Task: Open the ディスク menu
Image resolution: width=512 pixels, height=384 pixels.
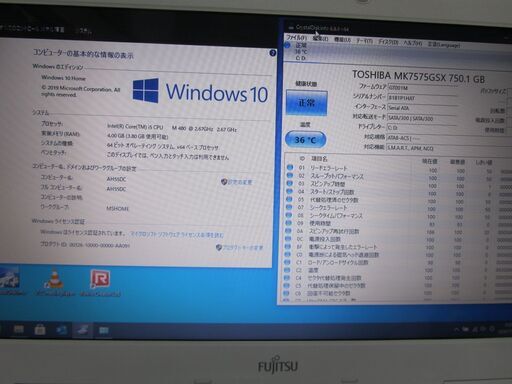Action: (388, 42)
